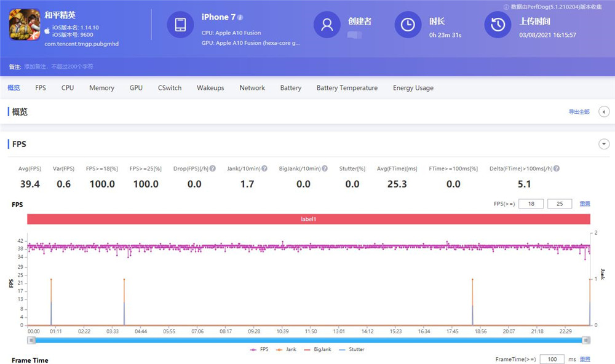Click the creator user avatar icon
This screenshot has height=364, width=615.
(327, 25)
